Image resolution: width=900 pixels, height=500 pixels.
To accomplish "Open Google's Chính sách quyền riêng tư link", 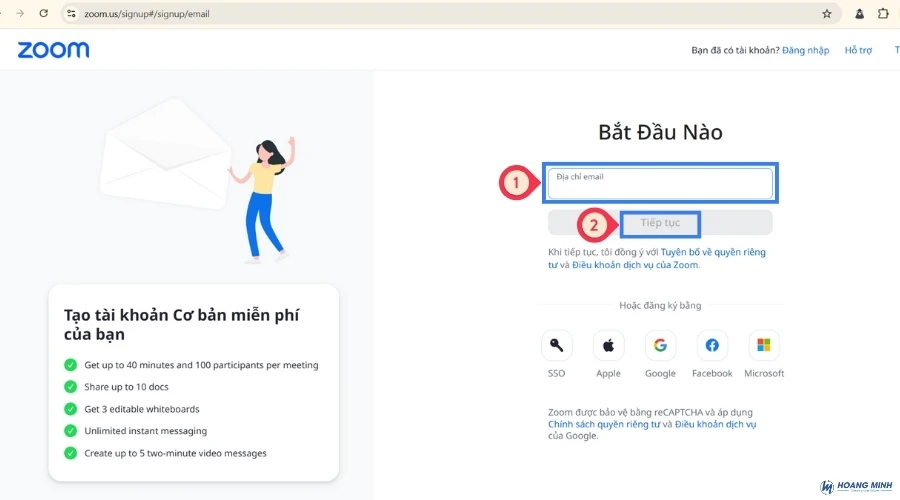I will click(604, 424).
